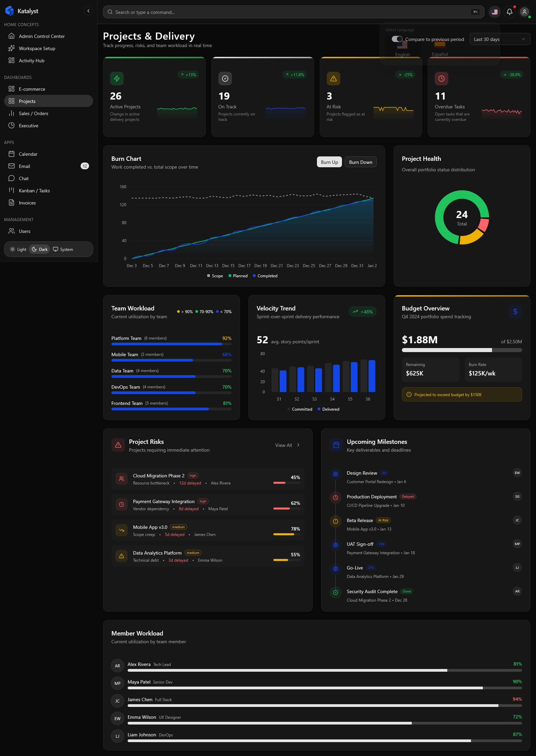Open the user profile avatar menu
Screen dimensions: 536x756
click(x=524, y=12)
